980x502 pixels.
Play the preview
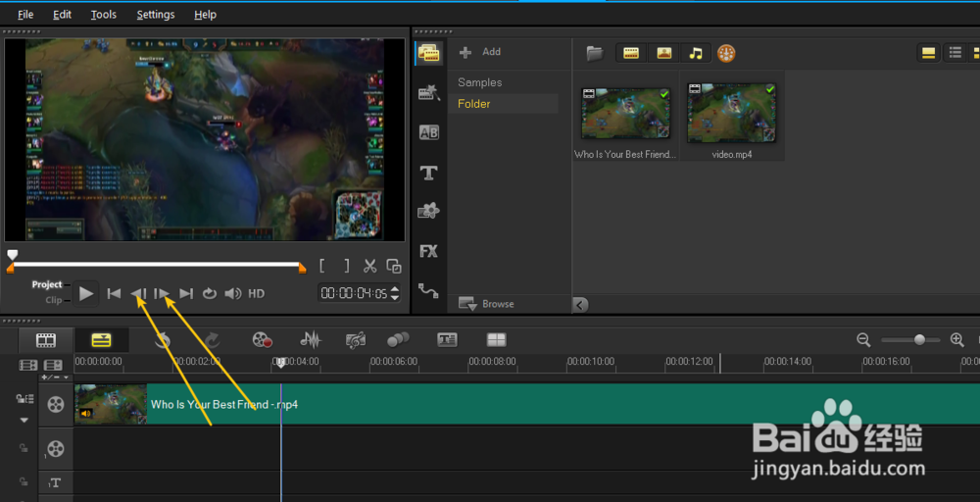(x=85, y=293)
